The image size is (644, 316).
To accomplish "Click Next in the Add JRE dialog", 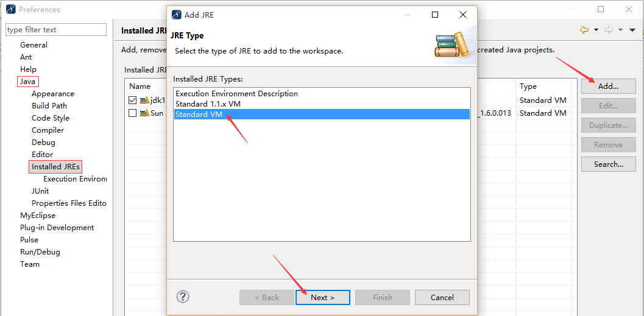I will [x=322, y=298].
